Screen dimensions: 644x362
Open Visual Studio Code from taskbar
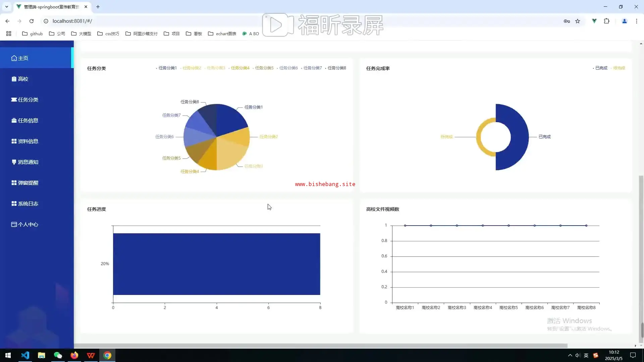click(x=25, y=355)
